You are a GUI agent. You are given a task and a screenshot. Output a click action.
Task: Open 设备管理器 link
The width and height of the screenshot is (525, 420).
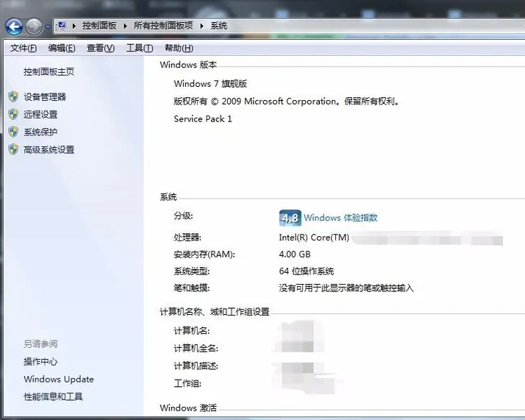point(45,97)
